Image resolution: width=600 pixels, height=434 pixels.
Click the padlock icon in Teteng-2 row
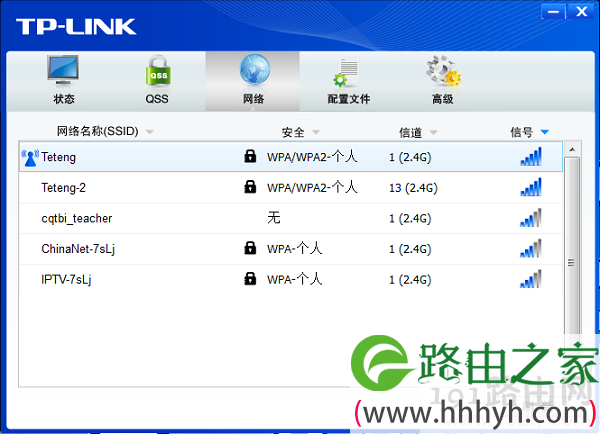(x=250, y=187)
